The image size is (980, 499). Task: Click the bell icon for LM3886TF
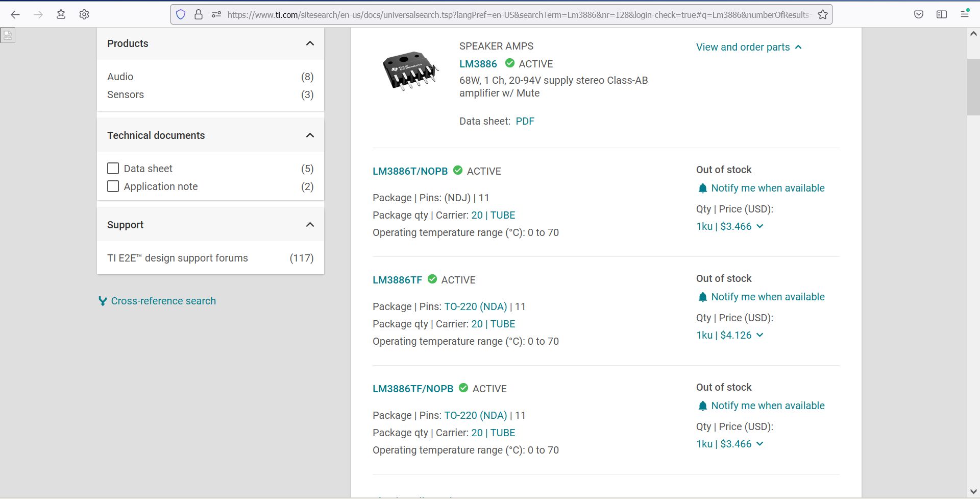pos(702,297)
